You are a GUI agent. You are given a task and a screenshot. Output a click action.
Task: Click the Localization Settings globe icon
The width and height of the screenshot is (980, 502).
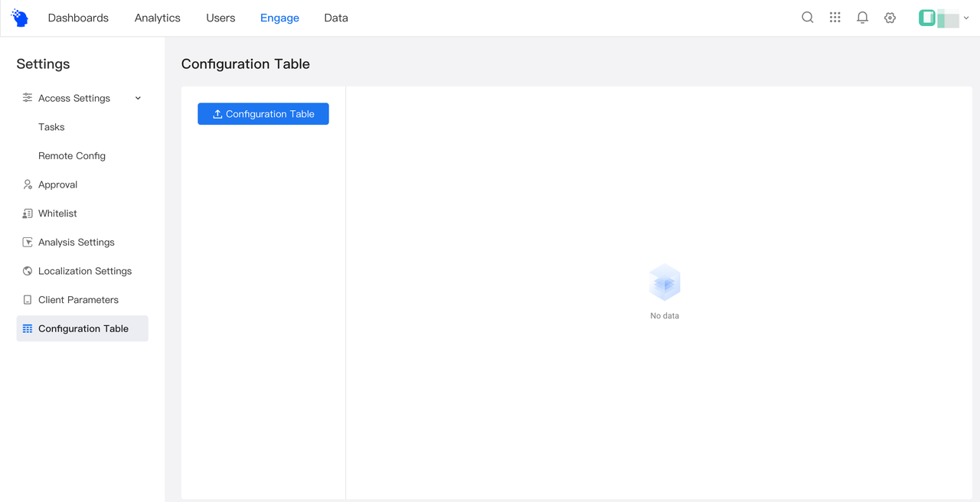pyautogui.click(x=28, y=271)
